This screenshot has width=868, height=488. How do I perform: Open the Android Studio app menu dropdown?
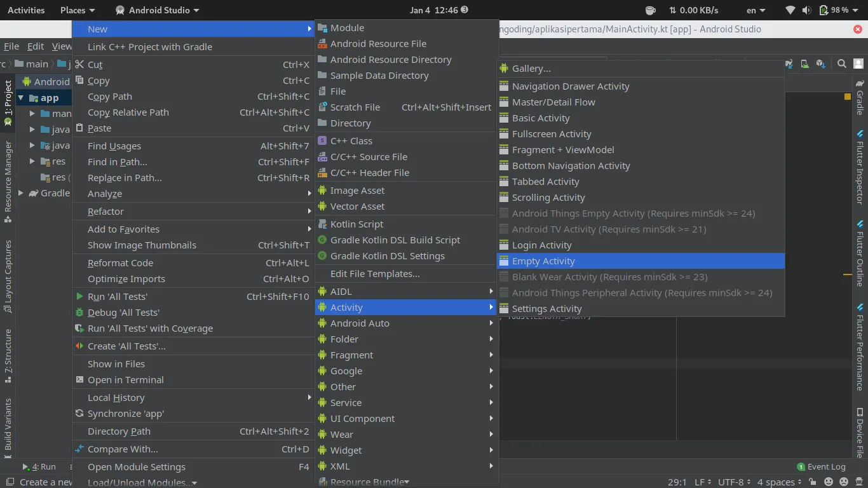point(158,10)
